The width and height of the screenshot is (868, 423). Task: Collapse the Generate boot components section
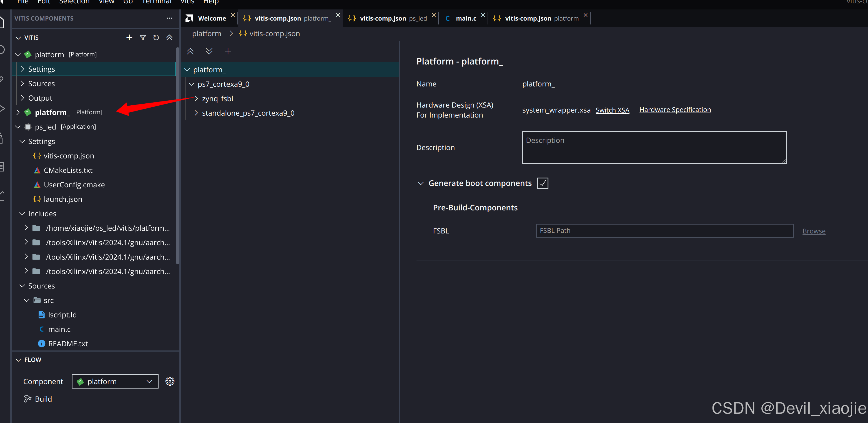[420, 183]
